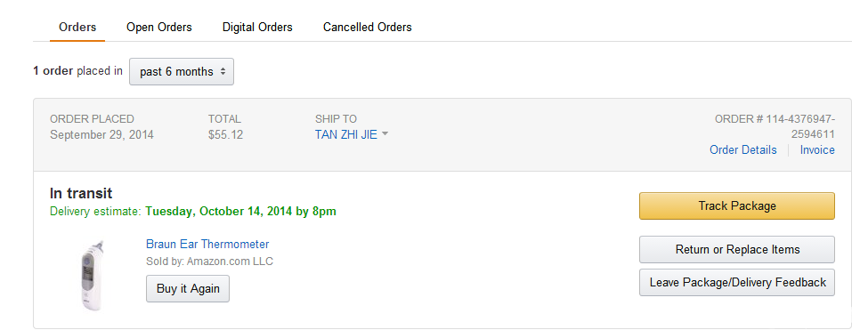Screen dimensions: 868x330
Task: Click the October 14 delivery estimate date
Action: coord(240,211)
